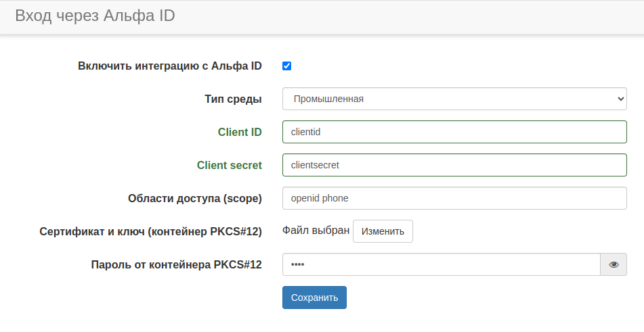Viewport: 644px width, 332px height.
Task: Click the 'Вход через Альфа ID' header title
Action: pos(95,16)
